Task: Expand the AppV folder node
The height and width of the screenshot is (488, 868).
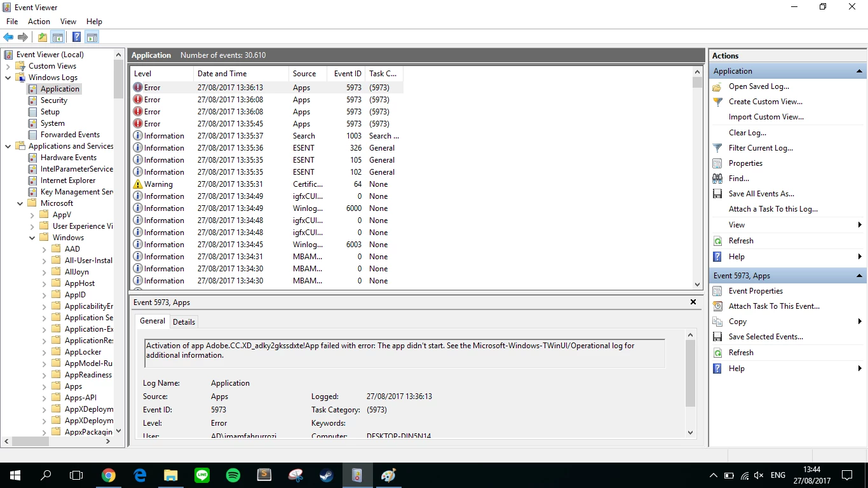Action: click(32, 215)
